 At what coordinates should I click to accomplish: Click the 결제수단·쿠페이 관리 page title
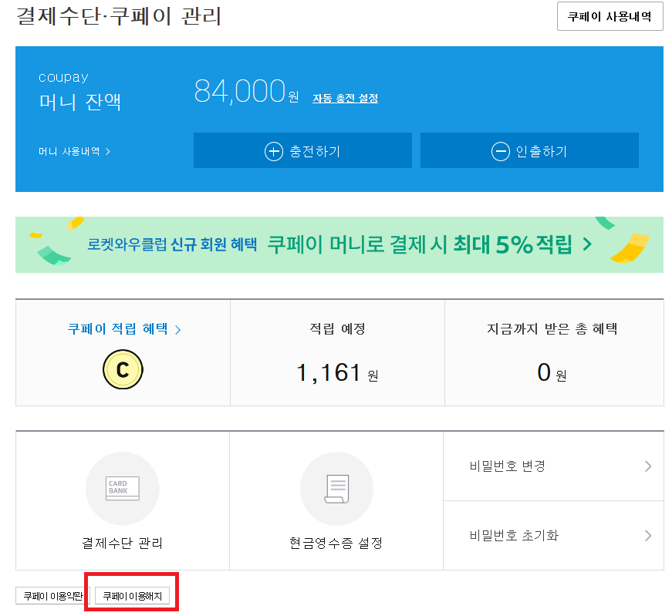pyautogui.click(x=119, y=17)
